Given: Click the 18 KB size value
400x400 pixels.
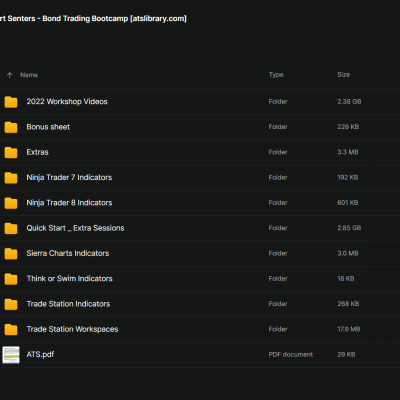Looking at the screenshot, I should coord(346,279).
